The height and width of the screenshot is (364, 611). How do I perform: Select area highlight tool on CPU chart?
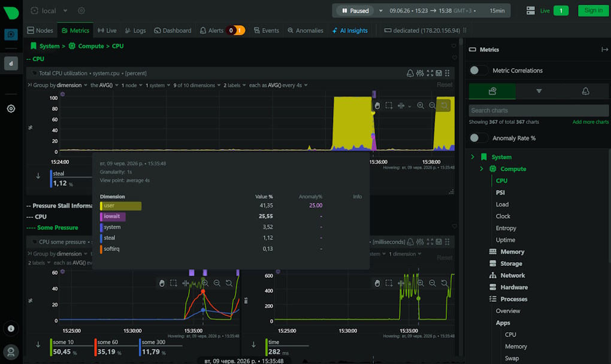pyautogui.click(x=389, y=105)
